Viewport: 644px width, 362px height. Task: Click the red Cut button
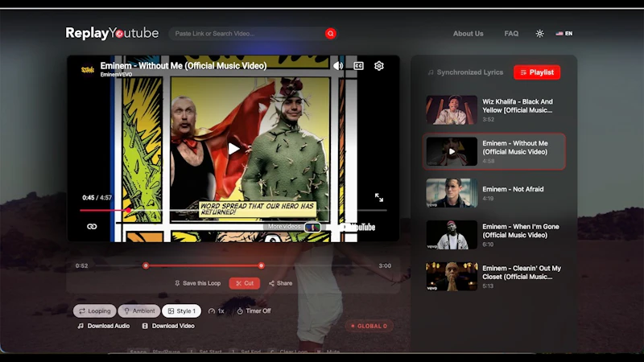point(245,283)
